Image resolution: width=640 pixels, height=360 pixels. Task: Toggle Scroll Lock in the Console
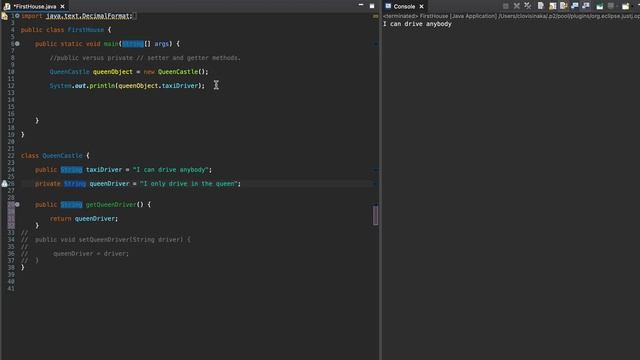pyautogui.click(x=553, y=6)
